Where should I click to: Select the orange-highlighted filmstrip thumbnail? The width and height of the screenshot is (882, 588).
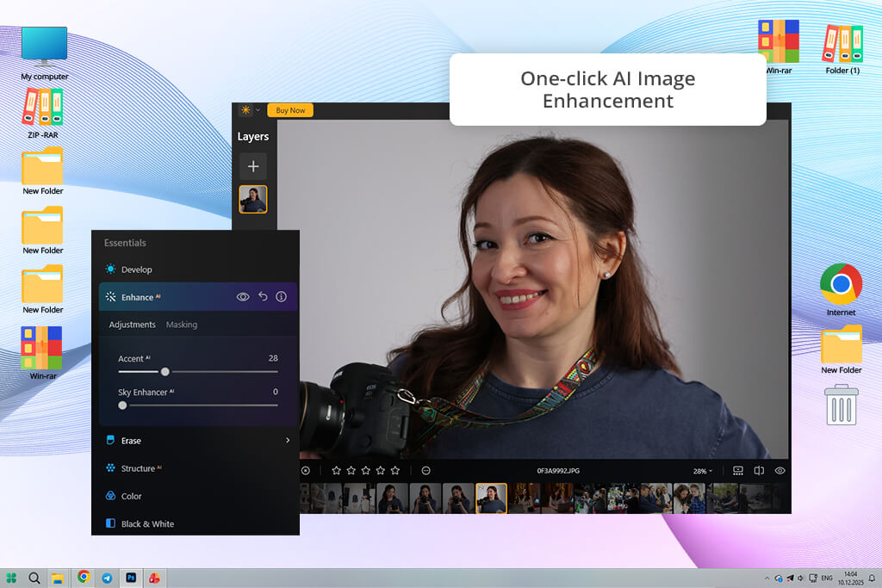coord(491,498)
